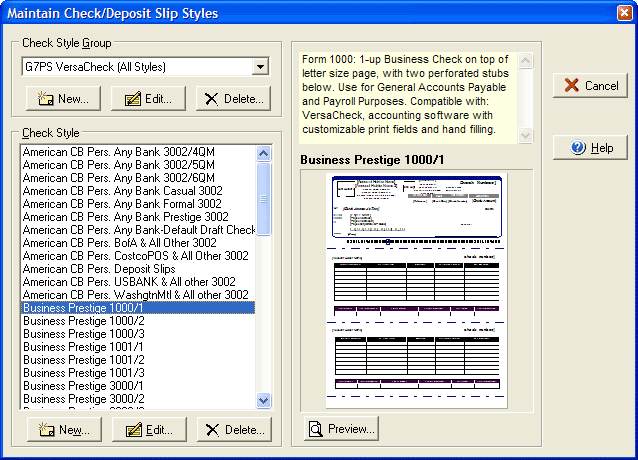Image resolution: width=638 pixels, height=460 pixels.
Task: Click Edit in Check Style Group section
Action: point(149,99)
